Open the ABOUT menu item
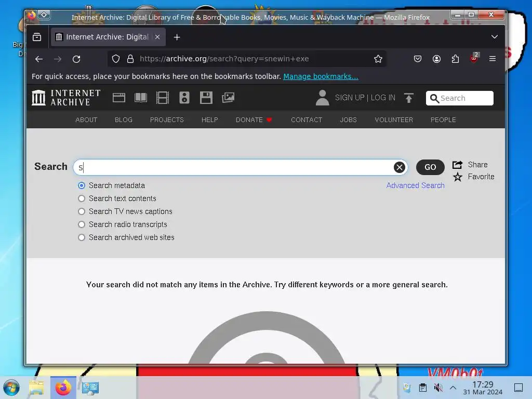Screen dimensions: 532x399 click(86, 120)
